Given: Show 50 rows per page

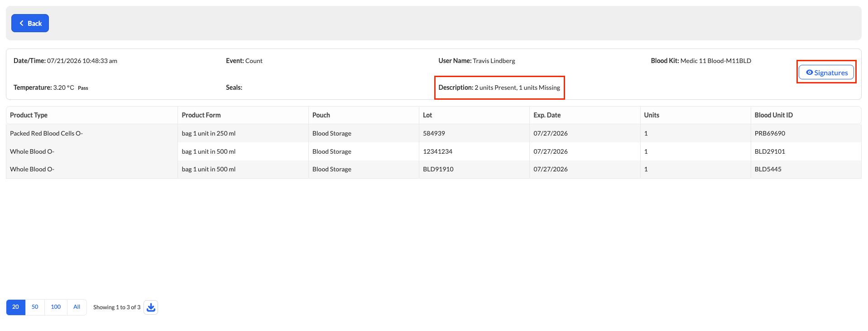Looking at the screenshot, I should click(35, 307).
